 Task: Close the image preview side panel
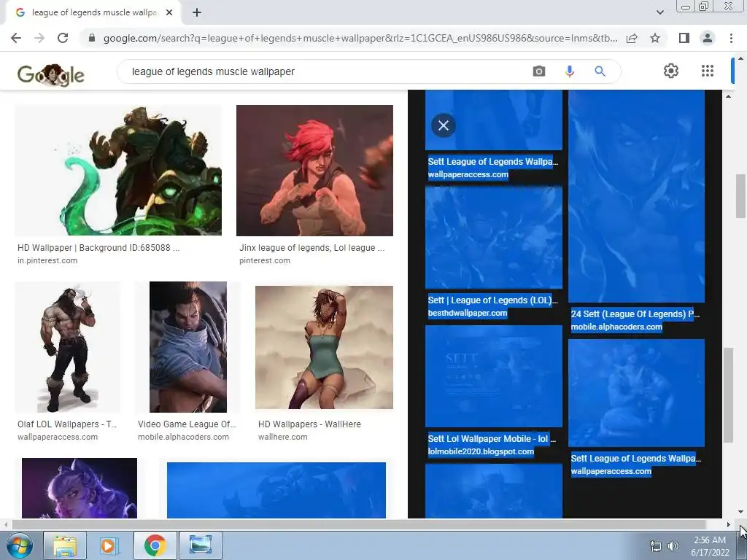(444, 125)
